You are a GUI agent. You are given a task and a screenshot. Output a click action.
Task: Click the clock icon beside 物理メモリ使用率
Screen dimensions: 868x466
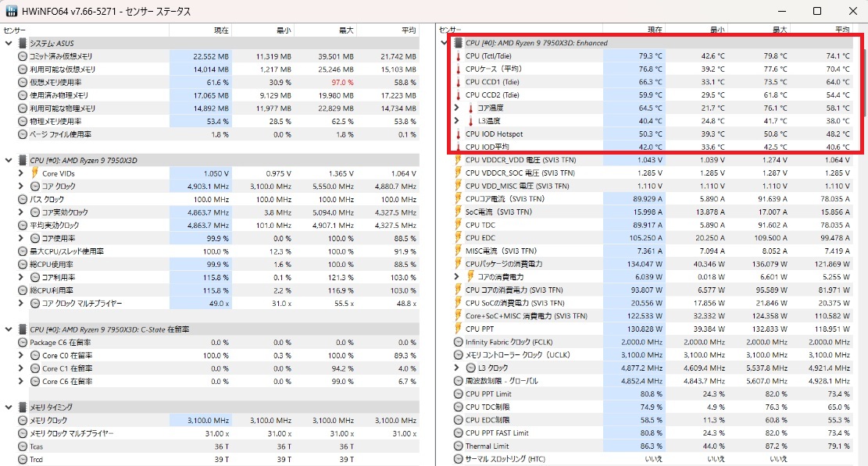coord(22,121)
